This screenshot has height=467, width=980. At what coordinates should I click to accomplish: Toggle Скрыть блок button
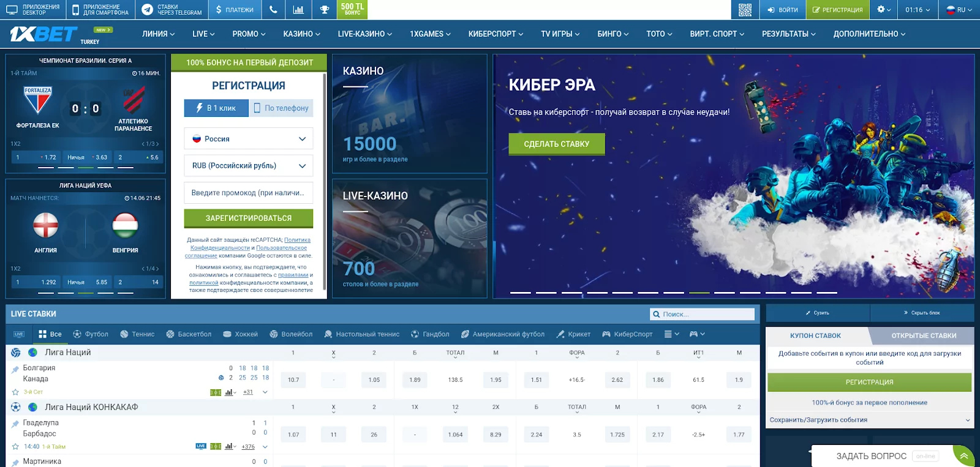pyautogui.click(x=922, y=313)
